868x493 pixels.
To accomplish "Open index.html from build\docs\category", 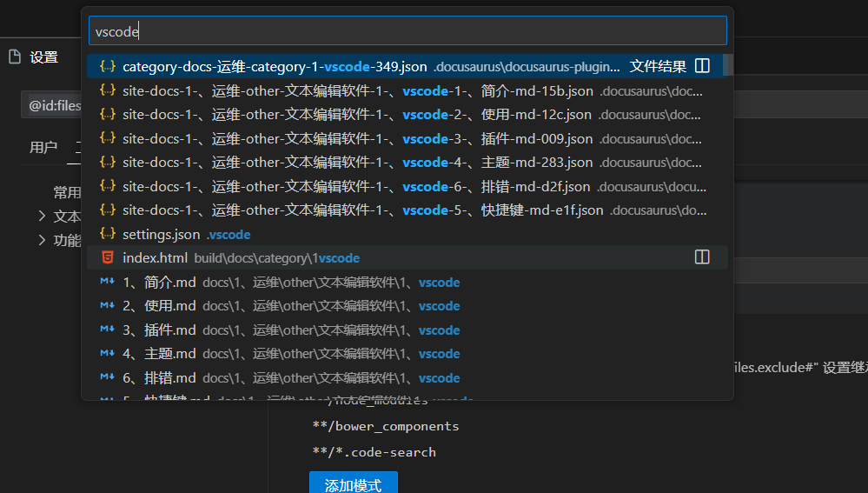I will click(407, 258).
